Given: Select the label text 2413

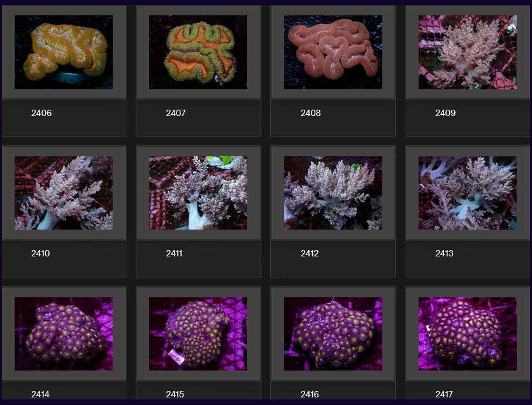Looking at the screenshot, I should [444, 253].
